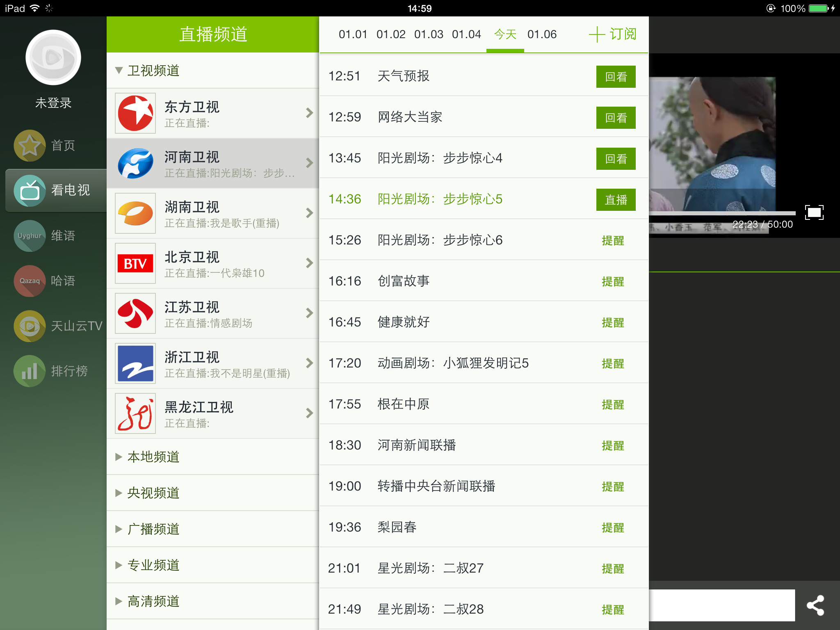840x630 pixels.
Task: Open the 首页 home star icon
Action: (30, 145)
